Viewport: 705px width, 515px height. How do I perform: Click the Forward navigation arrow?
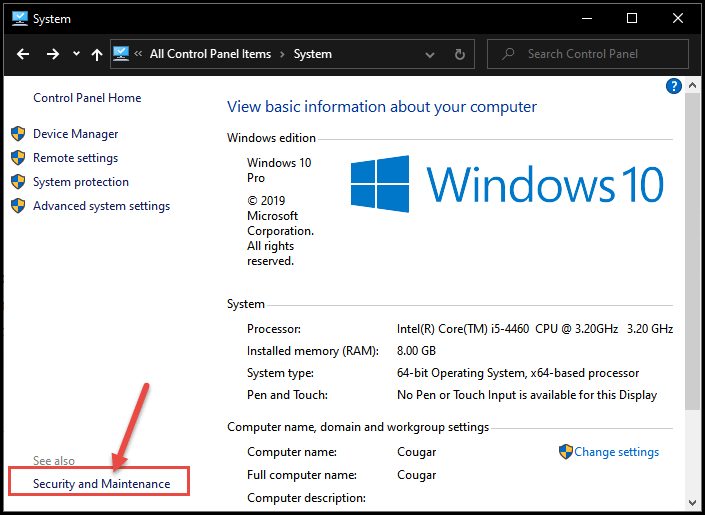click(x=53, y=54)
